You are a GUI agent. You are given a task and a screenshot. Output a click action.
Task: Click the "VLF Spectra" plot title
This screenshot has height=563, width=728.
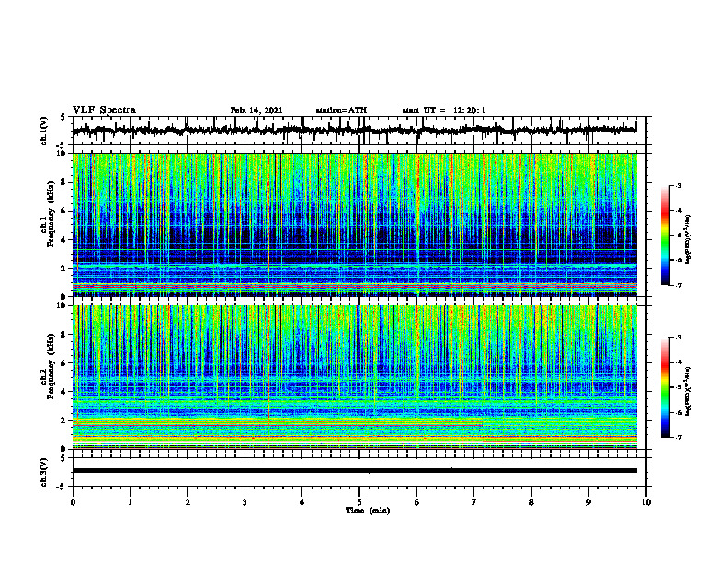pos(104,110)
